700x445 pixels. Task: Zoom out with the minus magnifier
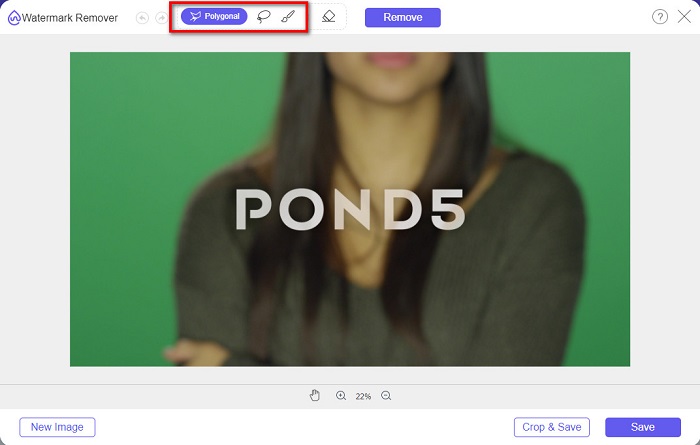tap(386, 395)
